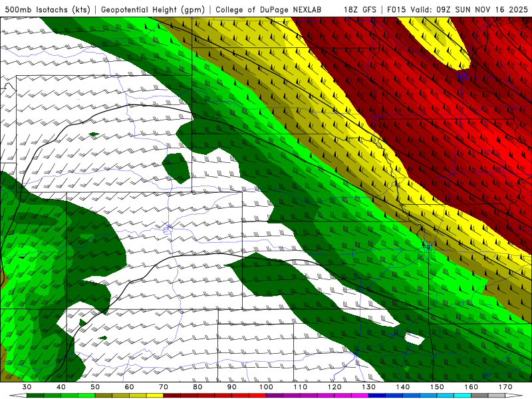Image resolution: width=532 pixels, height=399 pixels.
Task: Click the '150' legend label
Action: 437,387
